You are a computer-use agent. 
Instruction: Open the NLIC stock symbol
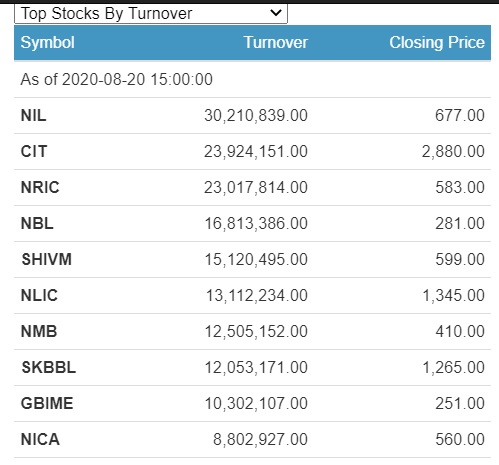pyautogui.click(x=39, y=296)
